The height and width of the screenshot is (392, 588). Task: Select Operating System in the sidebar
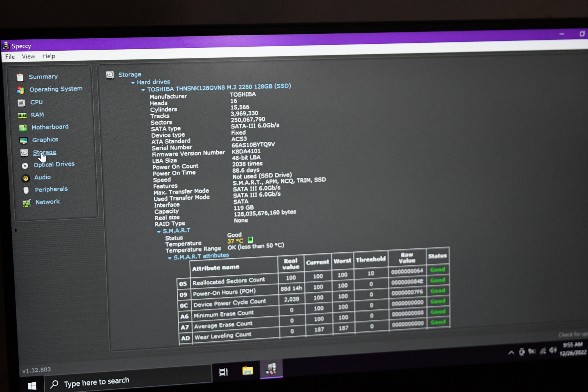coord(56,89)
